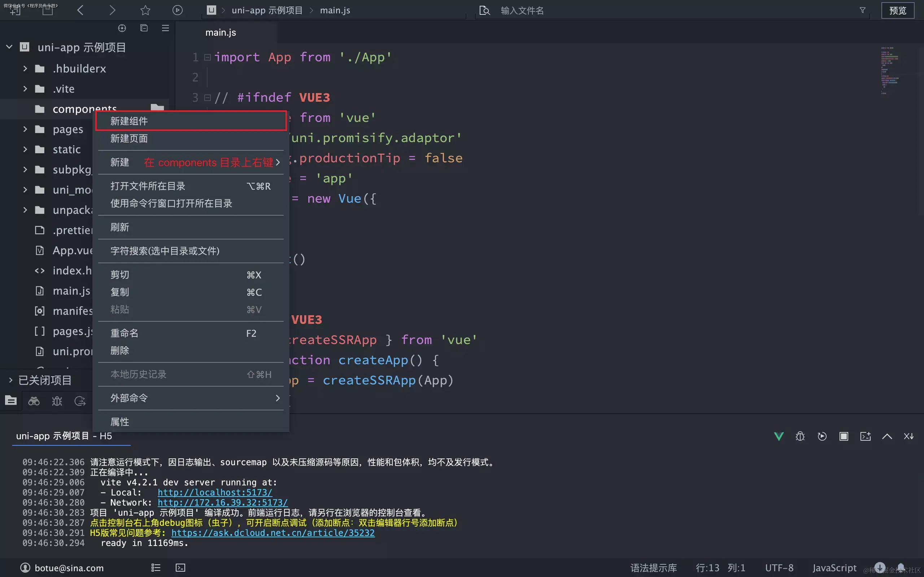Open the terminal icon in status bar
Screen dimensions: 924x577
(x=180, y=568)
